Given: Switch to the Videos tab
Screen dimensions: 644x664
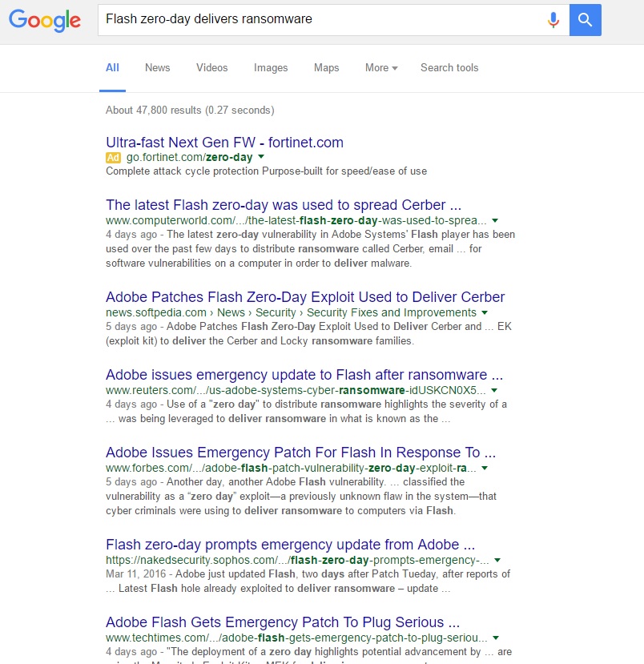Looking at the screenshot, I should 211,68.
